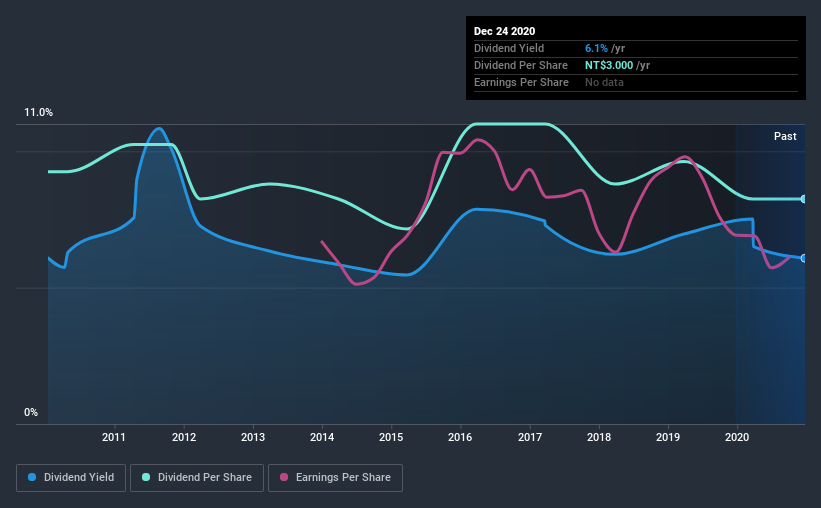The image size is (821, 508).
Task: Click the 2014 x-axis label
Action: [x=322, y=437]
